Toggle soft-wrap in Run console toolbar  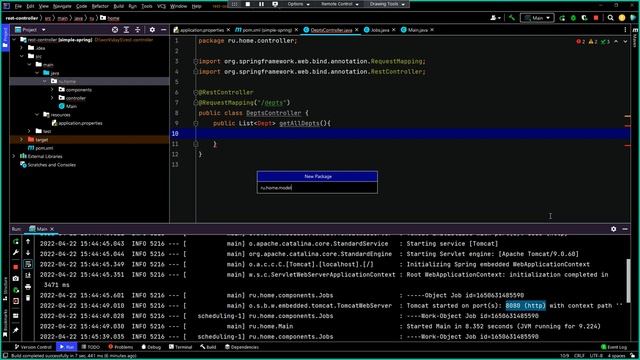pyautogui.click(x=28, y=264)
